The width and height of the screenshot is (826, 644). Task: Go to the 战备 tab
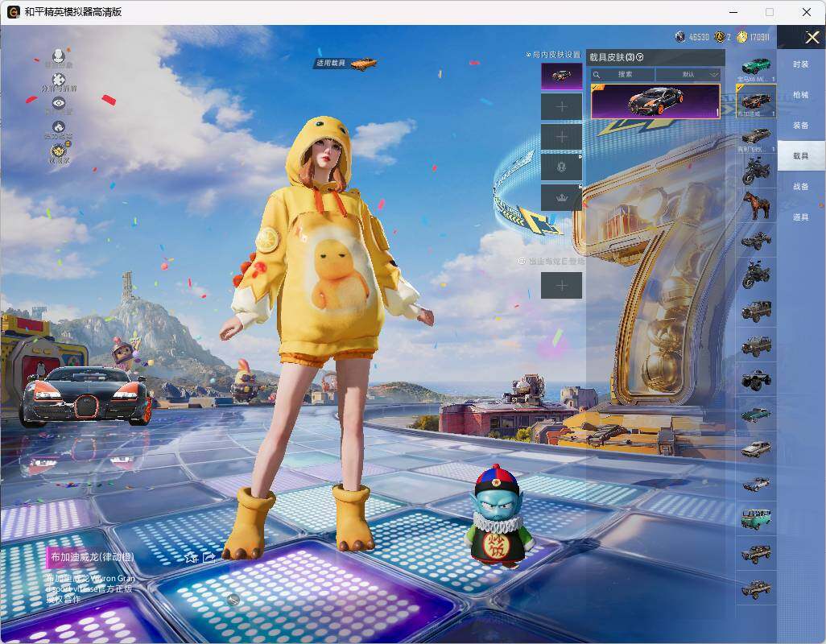pos(801,187)
